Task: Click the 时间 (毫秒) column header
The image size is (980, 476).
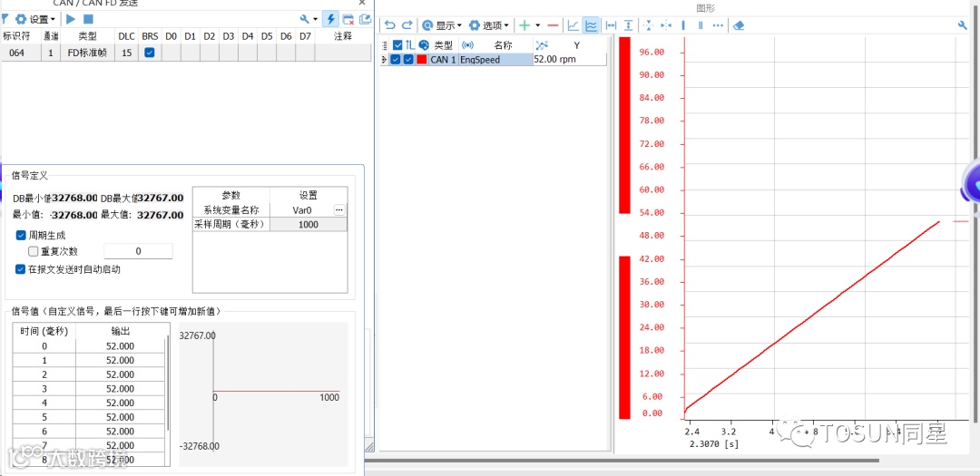Action: pyautogui.click(x=44, y=331)
